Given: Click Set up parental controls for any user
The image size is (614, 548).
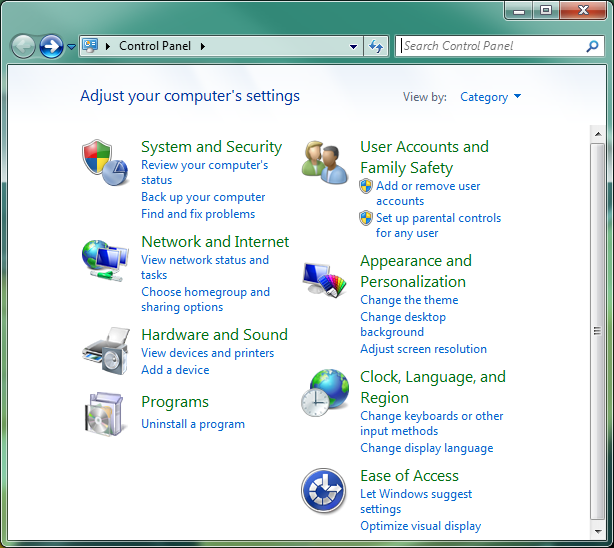Looking at the screenshot, I should tap(438, 225).
